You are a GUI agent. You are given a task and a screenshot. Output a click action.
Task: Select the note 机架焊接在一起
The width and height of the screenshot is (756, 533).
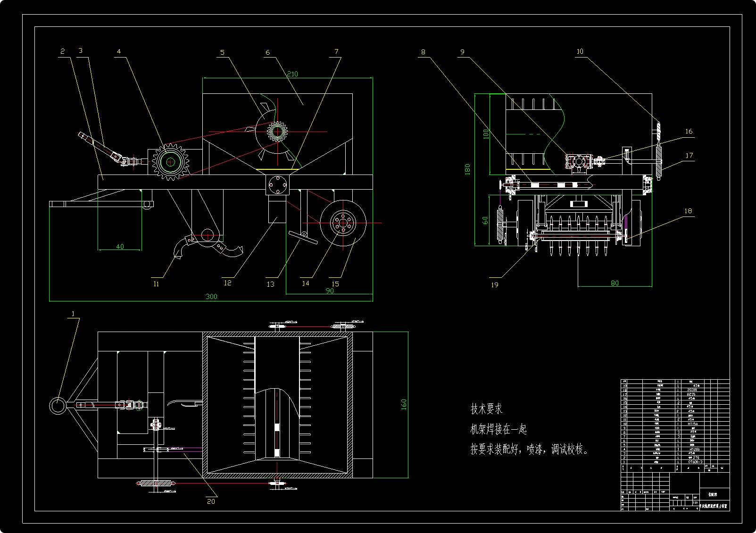(x=498, y=429)
